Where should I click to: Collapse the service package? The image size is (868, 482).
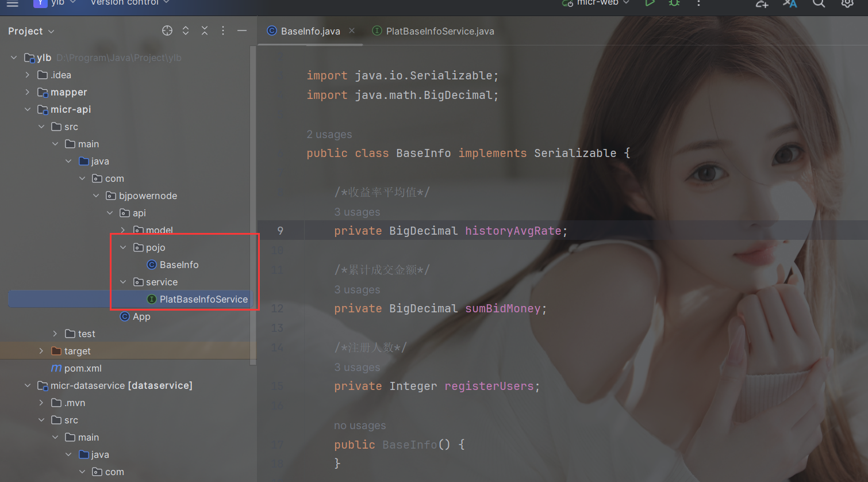[123, 282]
